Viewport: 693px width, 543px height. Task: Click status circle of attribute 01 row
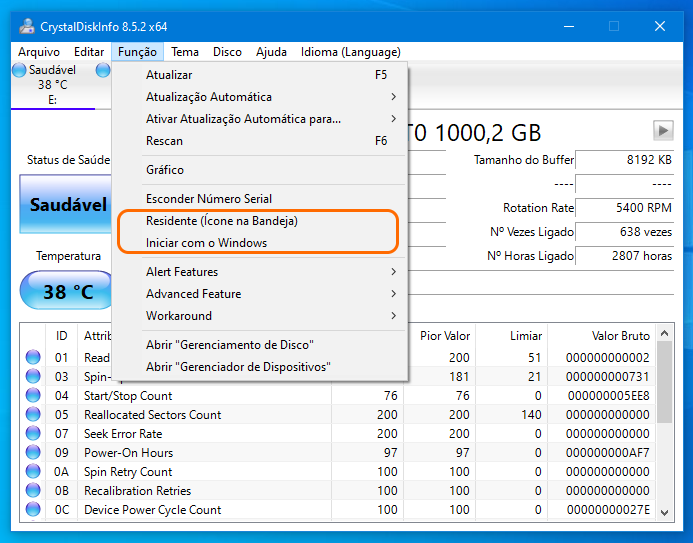click(33, 357)
